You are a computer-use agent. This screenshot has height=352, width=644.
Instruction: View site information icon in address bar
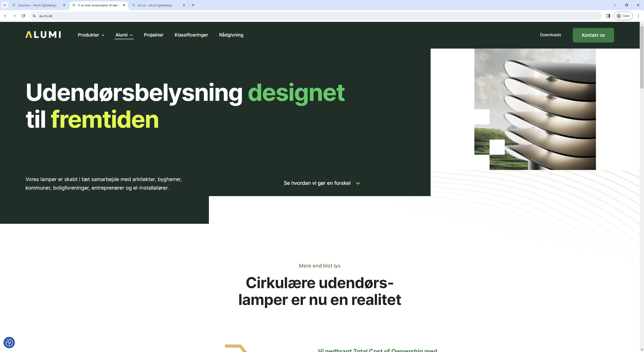(x=34, y=16)
